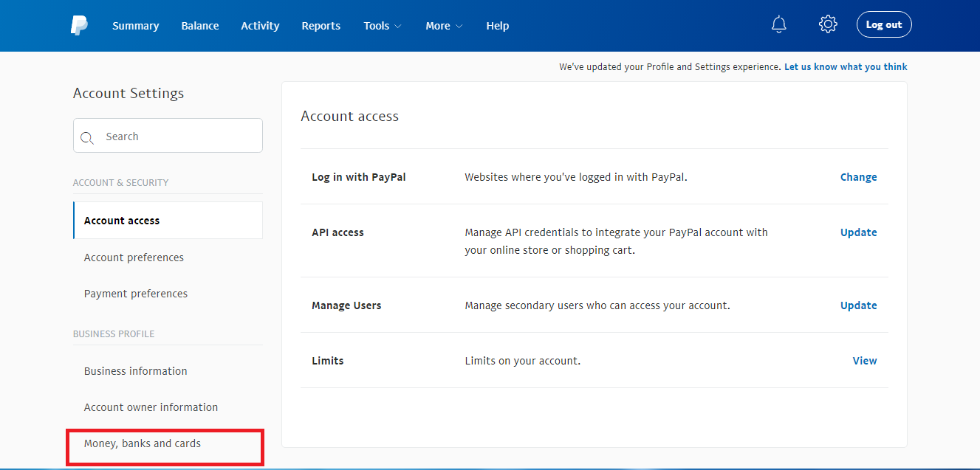980x470 pixels.
Task: Click the search magnifier icon
Action: click(87, 138)
